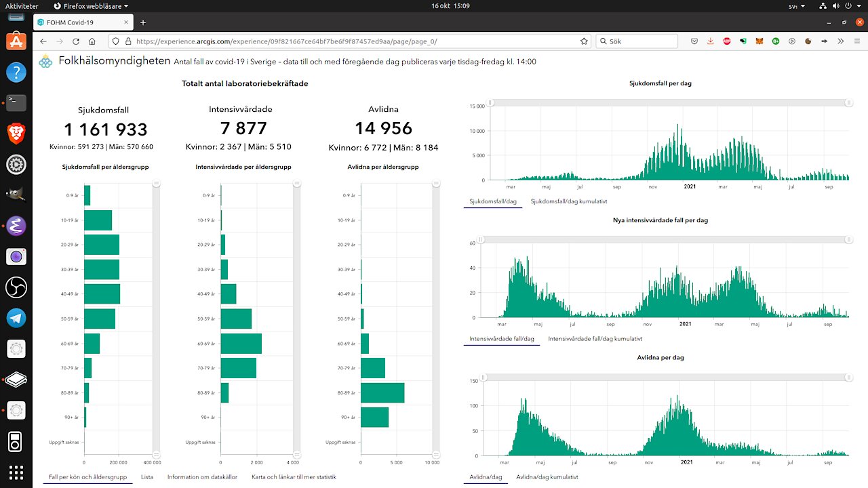The image size is (868, 488).
Task: Open the browser home page icon
Action: 92,41
